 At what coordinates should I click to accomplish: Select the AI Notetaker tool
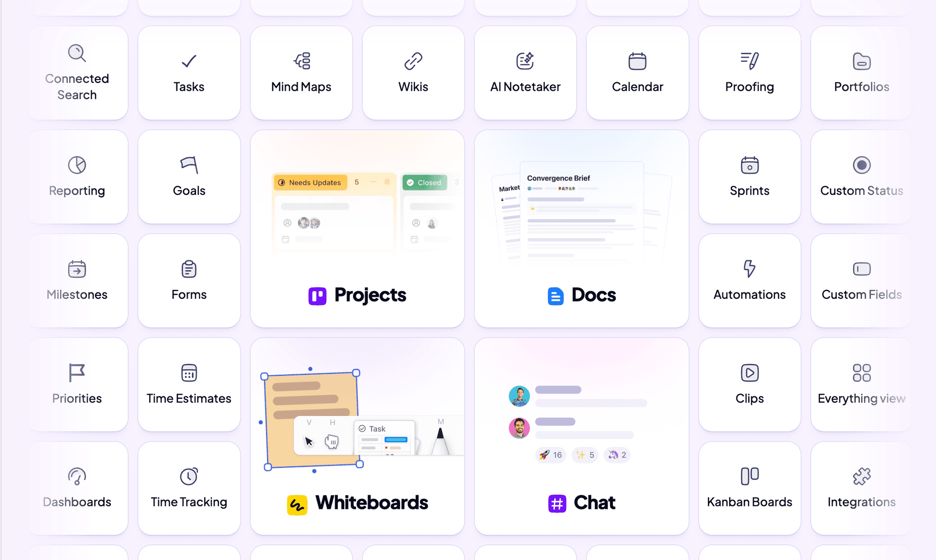tap(526, 71)
